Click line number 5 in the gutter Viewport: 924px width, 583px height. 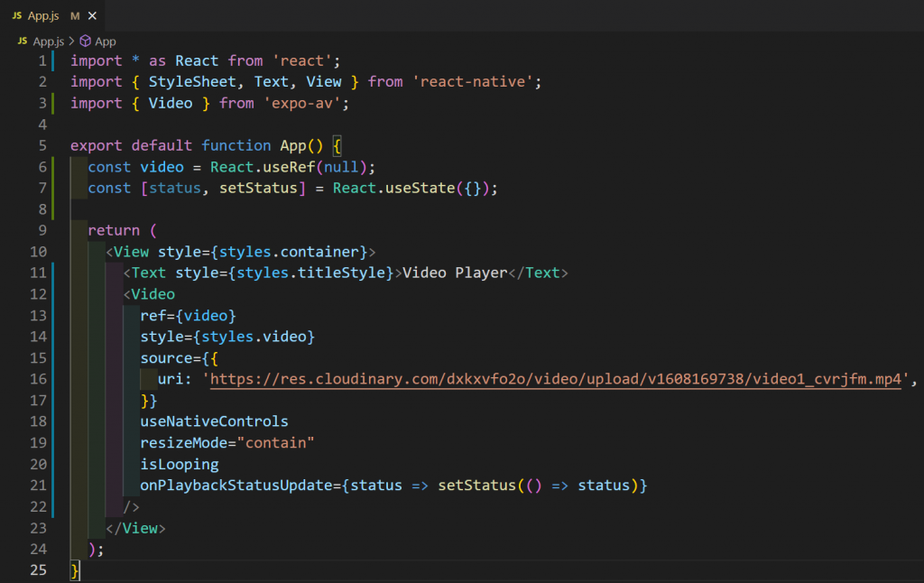[42, 145]
